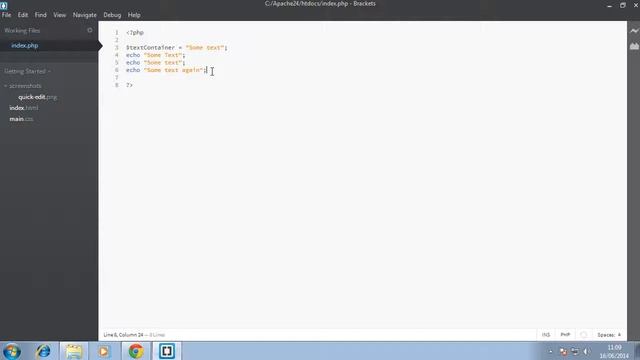Screen dimensions: 640x360
Task: Click line number 8 in gutter
Action: [117, 85]
